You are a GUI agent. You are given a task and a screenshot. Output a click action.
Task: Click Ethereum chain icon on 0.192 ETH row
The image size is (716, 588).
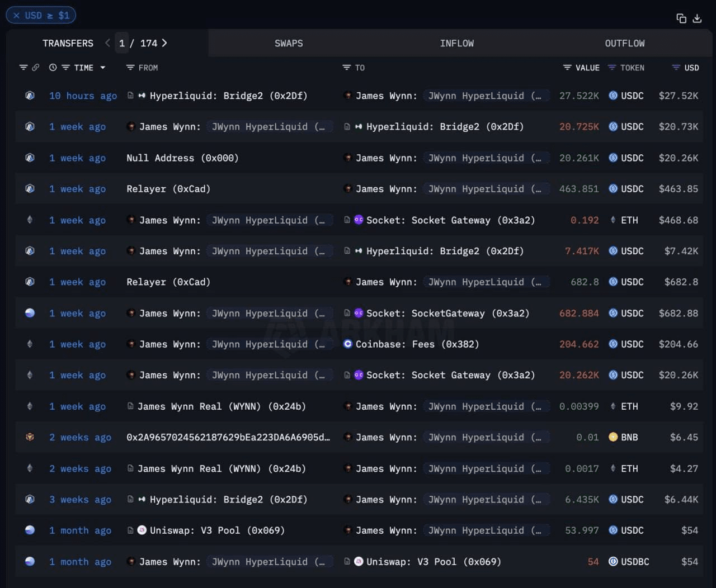30,220
